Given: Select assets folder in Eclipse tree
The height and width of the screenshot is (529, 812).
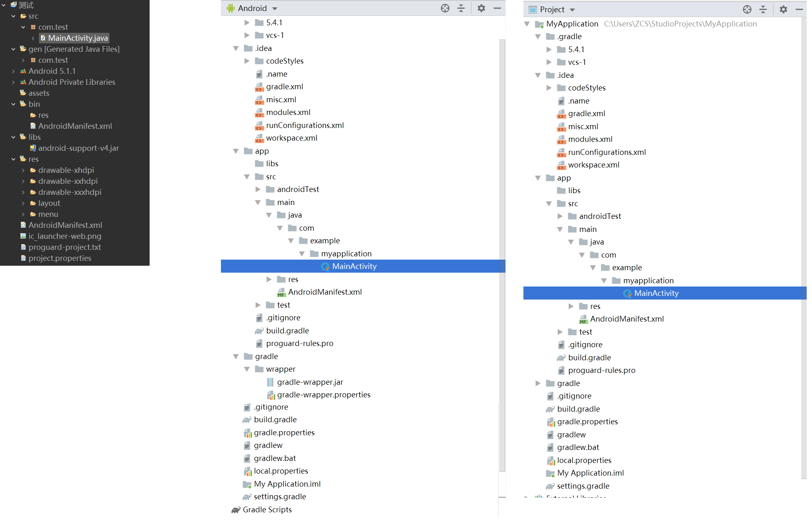Looking at the screenshot, I should (x=35, y=93).
